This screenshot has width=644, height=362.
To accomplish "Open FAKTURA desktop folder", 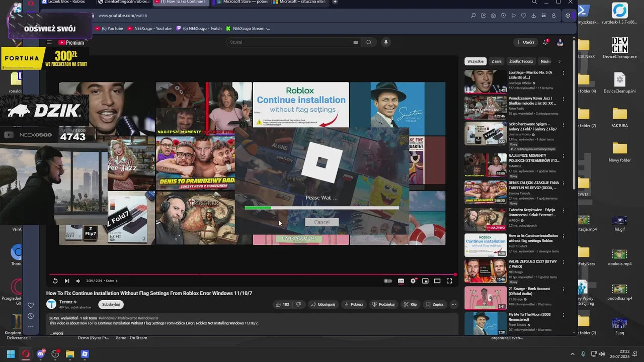I will (620, 117).
